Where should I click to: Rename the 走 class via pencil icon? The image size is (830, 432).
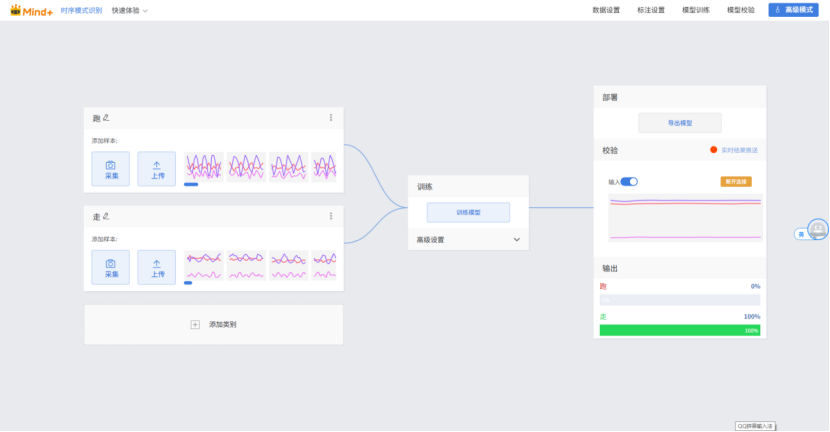105,216
